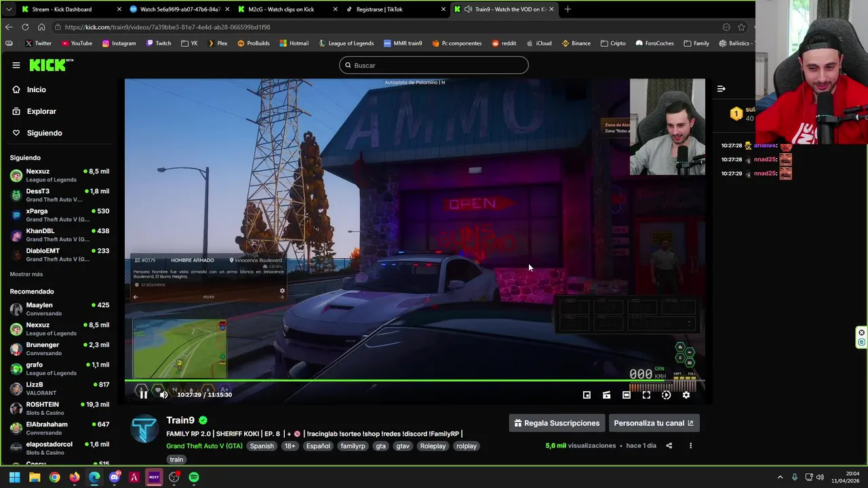
Task: Pause the video playback
Action: (143, 394)
